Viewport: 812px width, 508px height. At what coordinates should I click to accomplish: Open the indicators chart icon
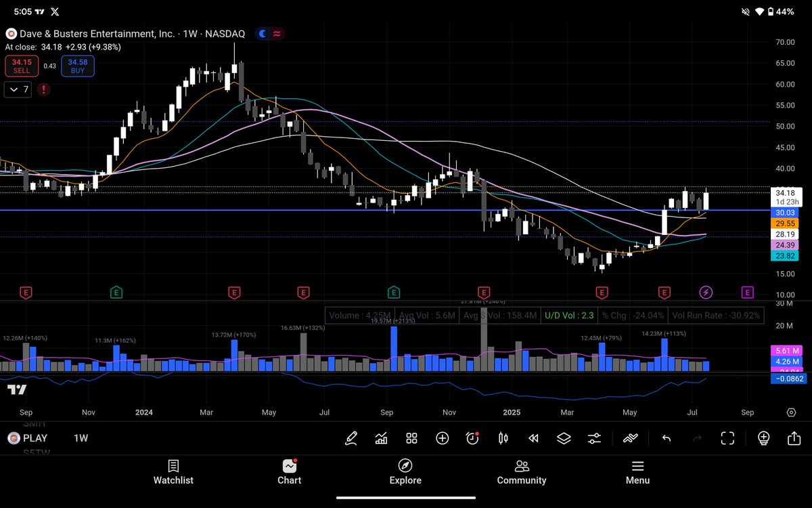click(381, 438)
